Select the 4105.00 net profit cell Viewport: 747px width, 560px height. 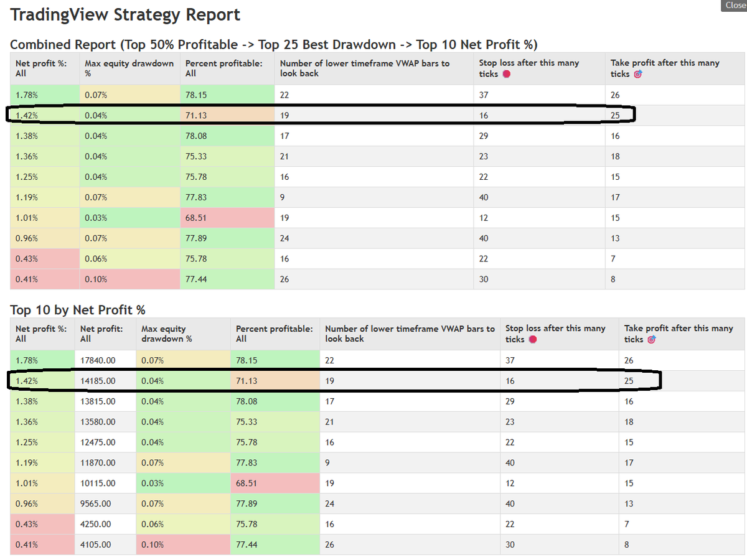tap(105, 544)
